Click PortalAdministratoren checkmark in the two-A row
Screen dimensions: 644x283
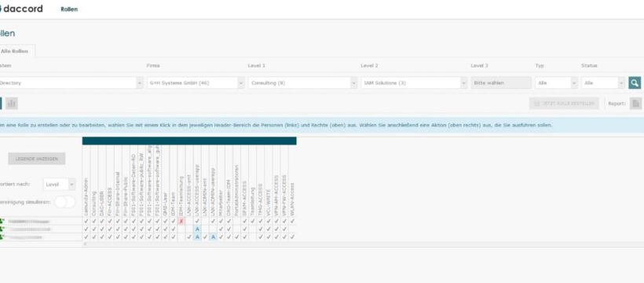pyautogui.click(x=236, y=237)
